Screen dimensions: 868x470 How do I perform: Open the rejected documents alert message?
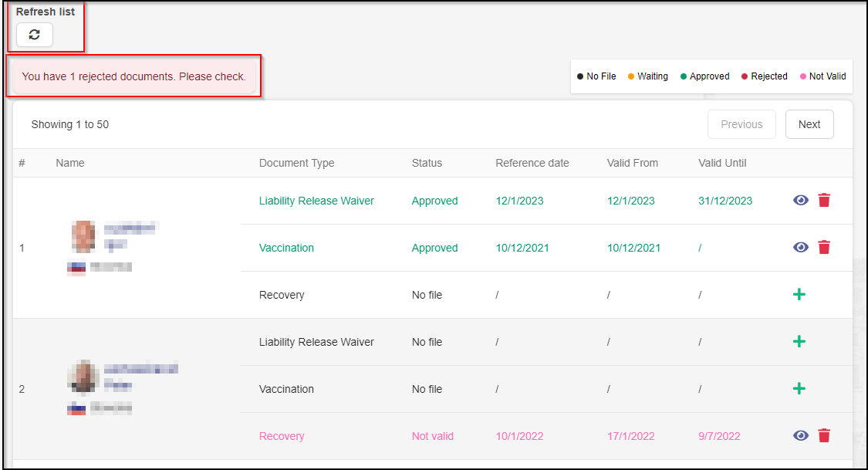pyautogui.click(x=133, y=76)
